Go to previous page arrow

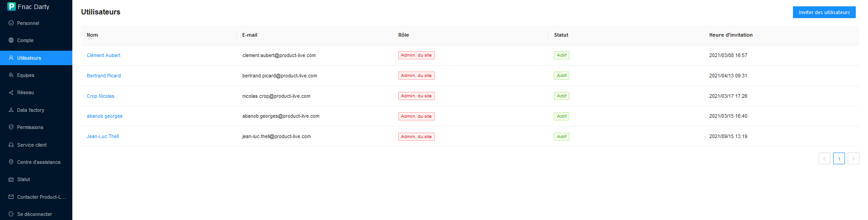coord(824,158)
